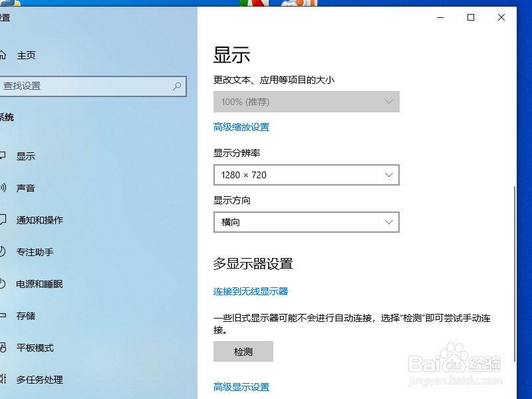The width and height of the screenshot is (532, 399).
Task: Click the settings page vertical scrollbar
Action: pyautogui.click(x=515, y=273)
